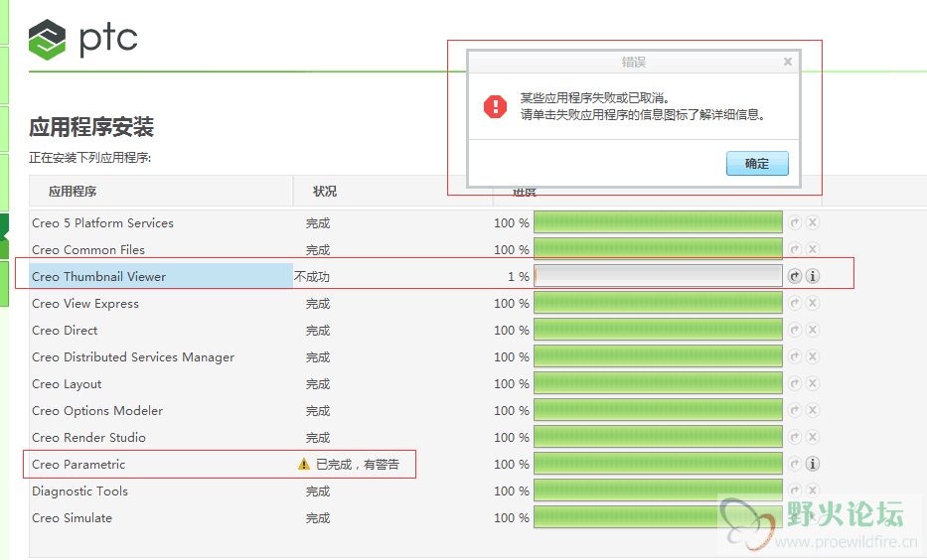
Task: Click Creo 5 Platform Services progress bar
Action: point(658,222)
